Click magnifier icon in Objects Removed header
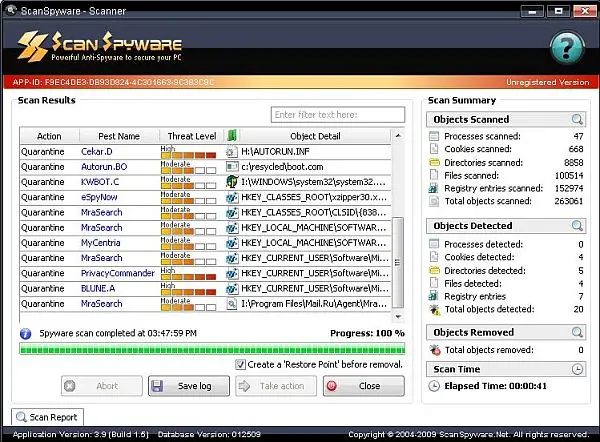 click(x=577, y=332)
